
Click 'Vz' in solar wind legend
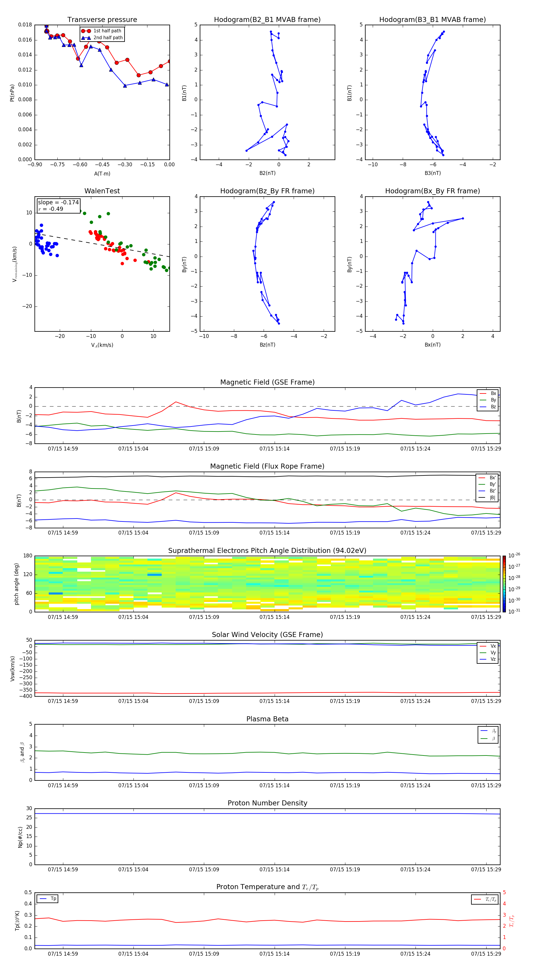click(x=488, y=659)
